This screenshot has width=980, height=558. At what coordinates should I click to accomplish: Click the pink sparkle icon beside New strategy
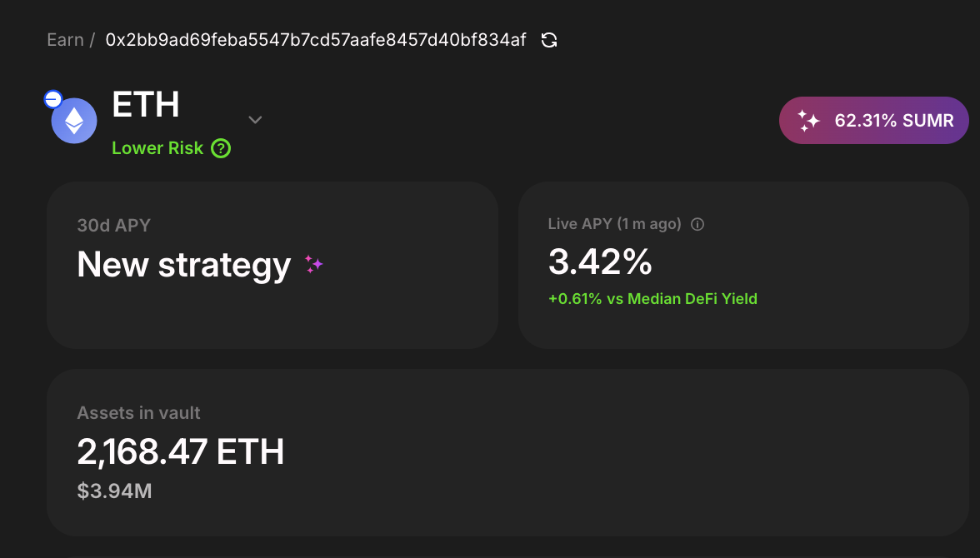tap(313, 264)
